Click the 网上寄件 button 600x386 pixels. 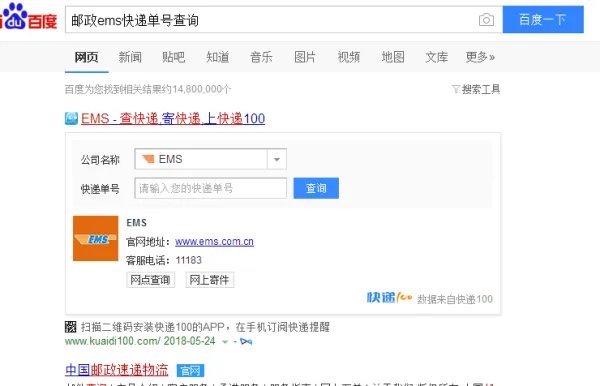point(210,280)
